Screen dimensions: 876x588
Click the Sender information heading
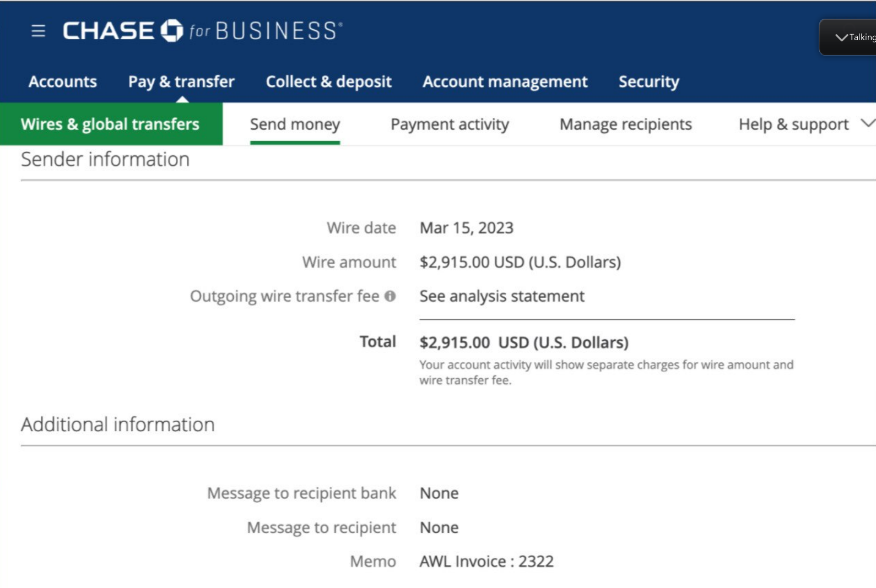[105, 159]
